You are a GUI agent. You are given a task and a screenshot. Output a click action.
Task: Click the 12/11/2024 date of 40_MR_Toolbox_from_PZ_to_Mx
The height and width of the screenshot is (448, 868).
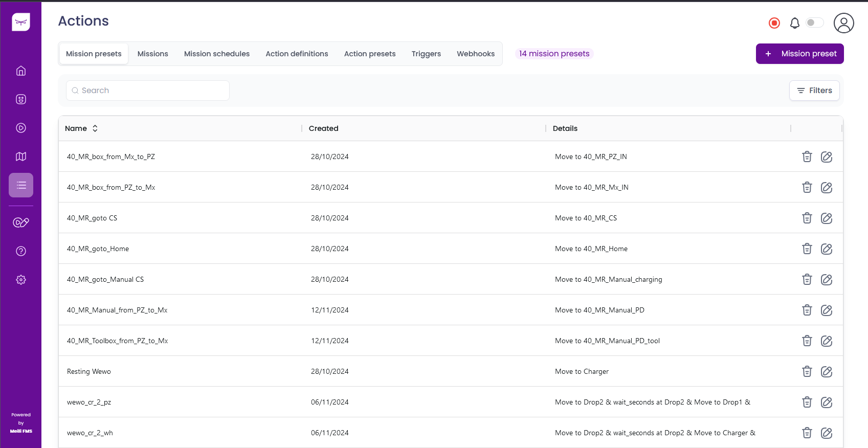(330, 341)
